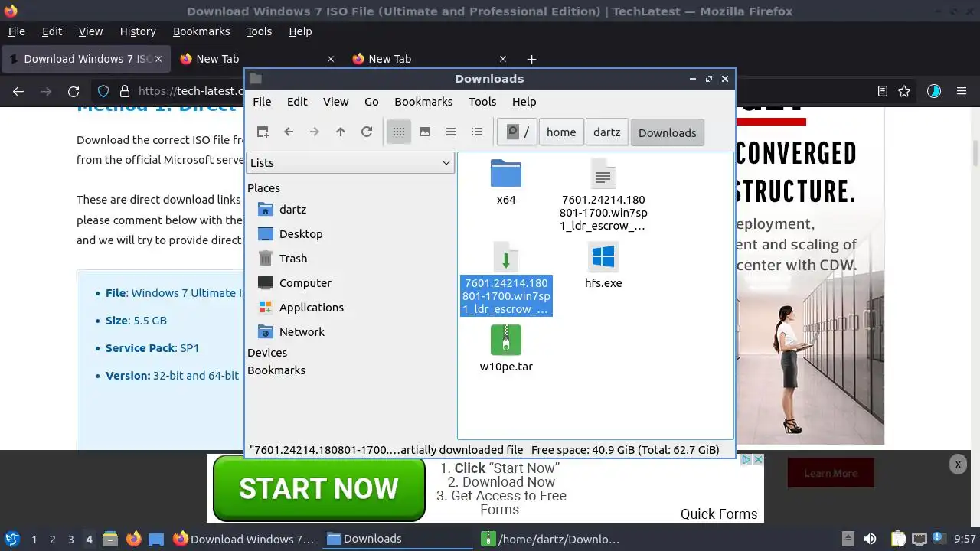Click the Free space status bar text

click(x=625, y=449)
